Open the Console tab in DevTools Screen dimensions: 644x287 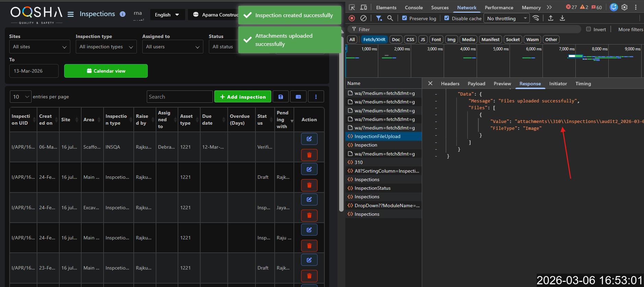point(414,8)
